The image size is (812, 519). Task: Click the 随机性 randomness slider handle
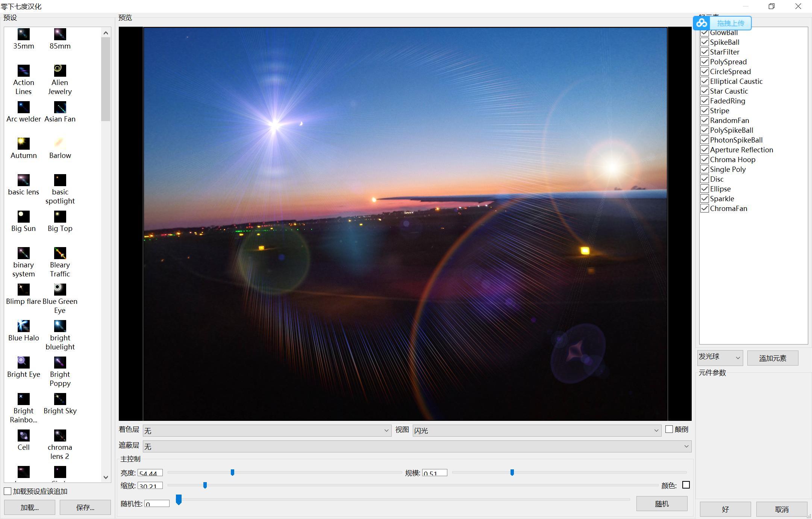[179, 499]
